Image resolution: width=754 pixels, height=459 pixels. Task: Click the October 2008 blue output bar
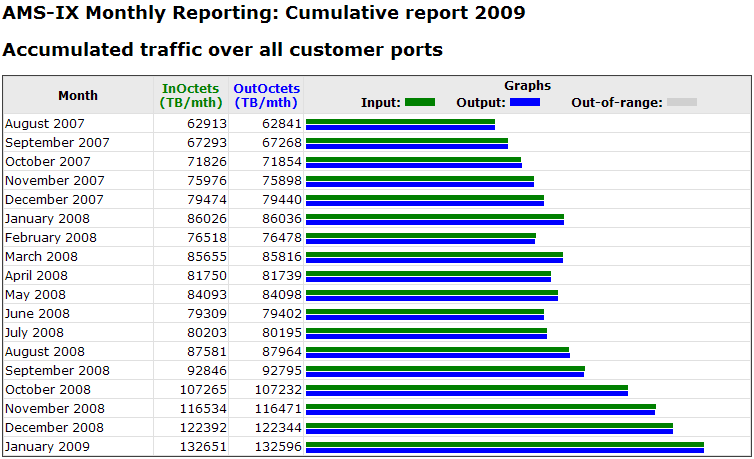click(x=467, y=393)
